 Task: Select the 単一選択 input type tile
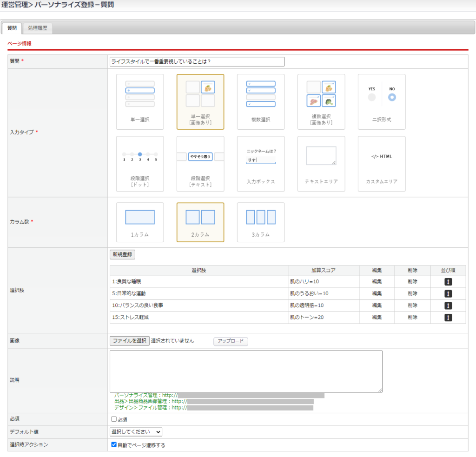[140, 101]
